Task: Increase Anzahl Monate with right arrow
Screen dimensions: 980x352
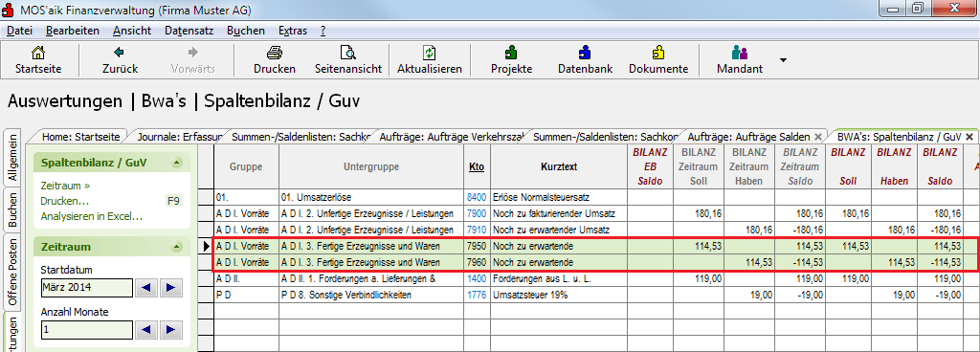Action: 170,330
